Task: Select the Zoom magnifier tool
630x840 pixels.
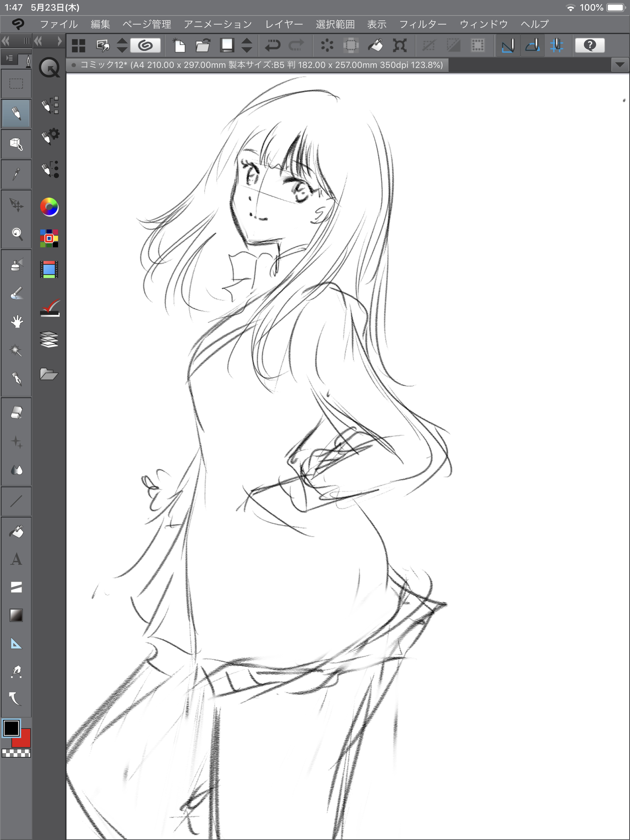Action: click(x=16, y=233)
